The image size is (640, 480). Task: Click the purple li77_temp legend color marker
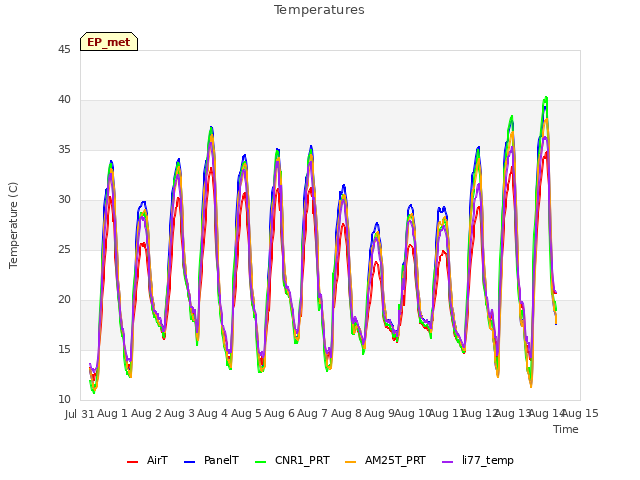pos(447,462)
